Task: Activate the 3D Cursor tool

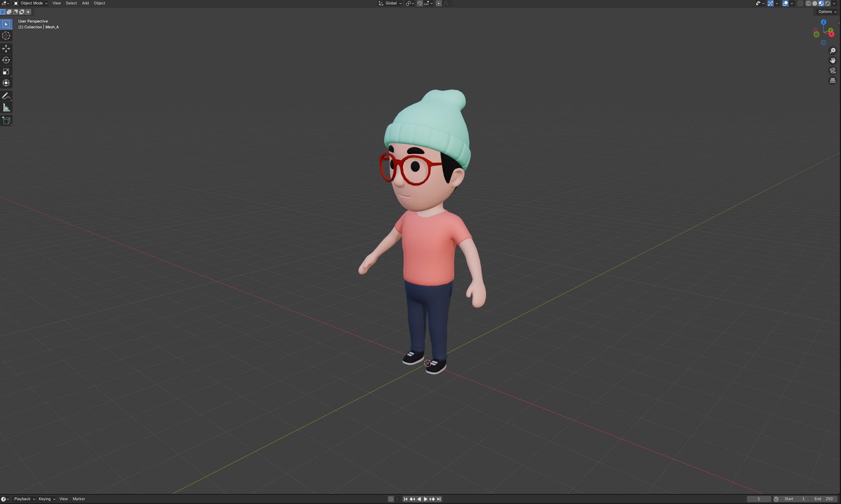Action: pos(6,35)
